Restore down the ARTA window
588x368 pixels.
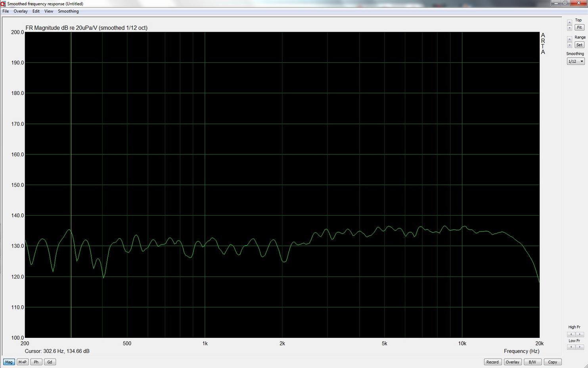click(565, 3)
